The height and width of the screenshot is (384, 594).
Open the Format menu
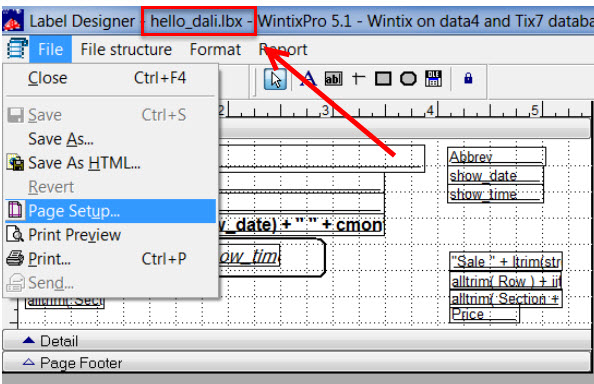215,50
